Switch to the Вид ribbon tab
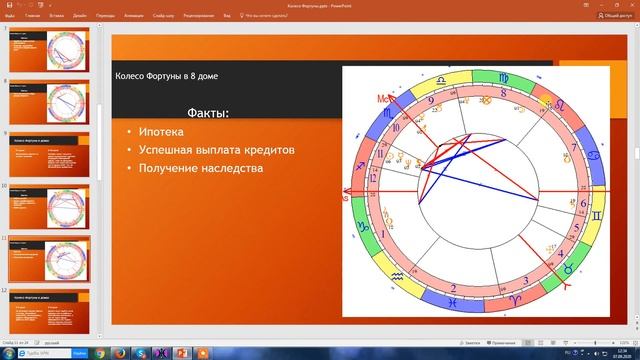 pyautogui.click(x=227, y=16)
